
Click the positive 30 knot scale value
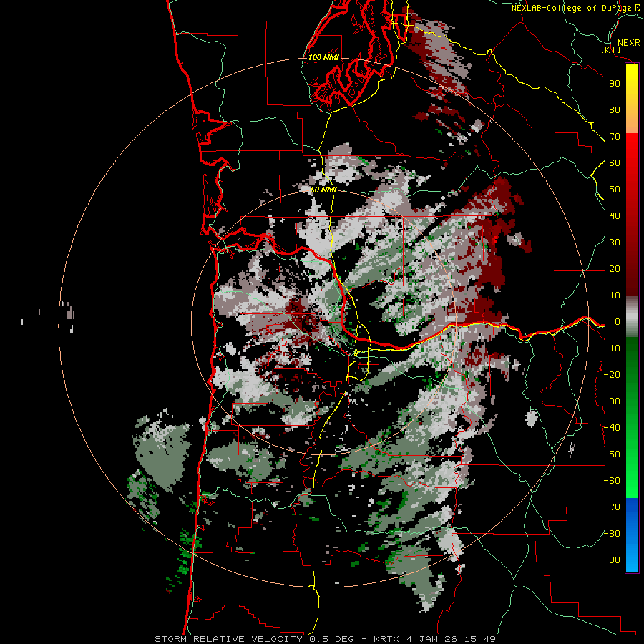[615, 243]
